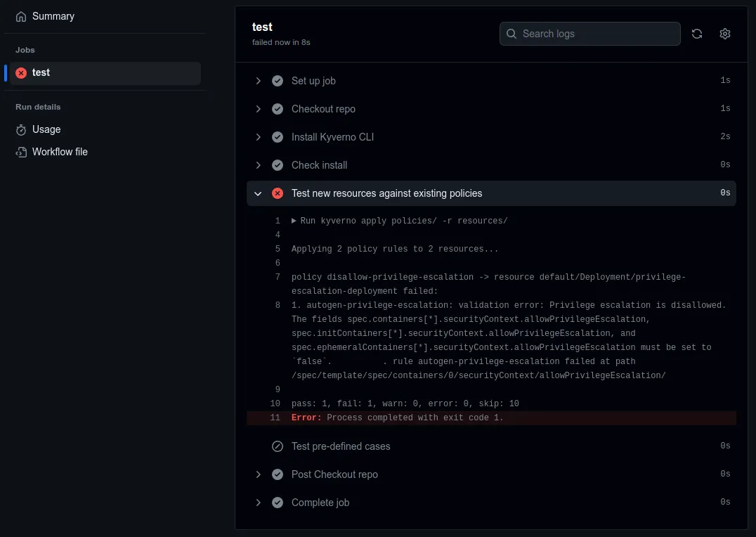
Task: Expand the Set up job step
Action: click(x=259, y=81)
